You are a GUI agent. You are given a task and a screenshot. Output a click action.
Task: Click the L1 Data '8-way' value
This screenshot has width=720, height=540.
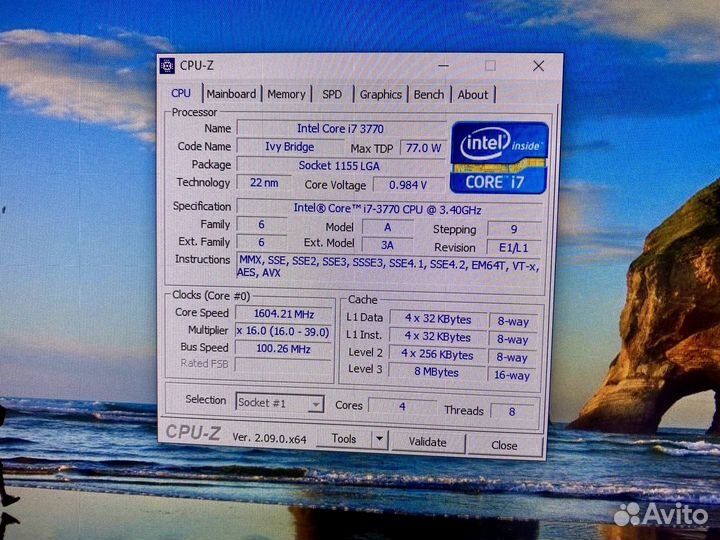click(513, 321)
